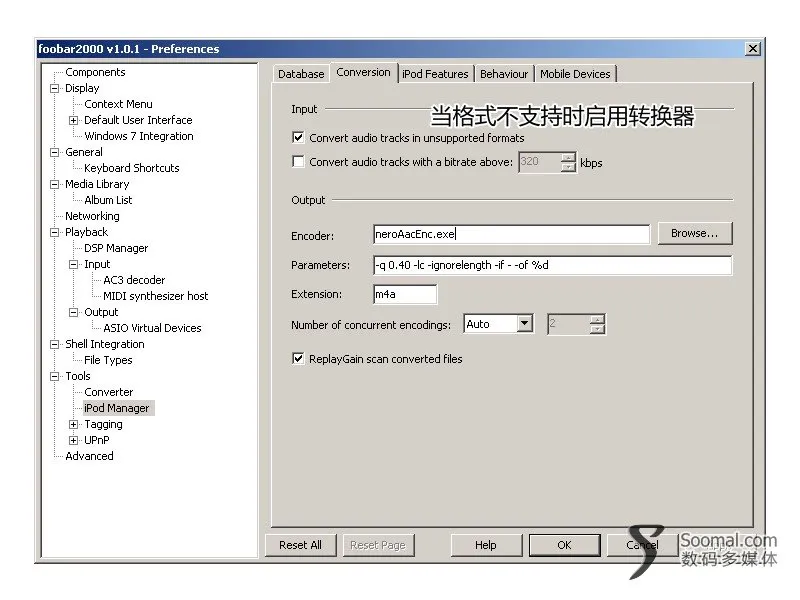This screenshot has width=800, height=600.
Task: Collapse the General tree node
Action: (55, 152)
